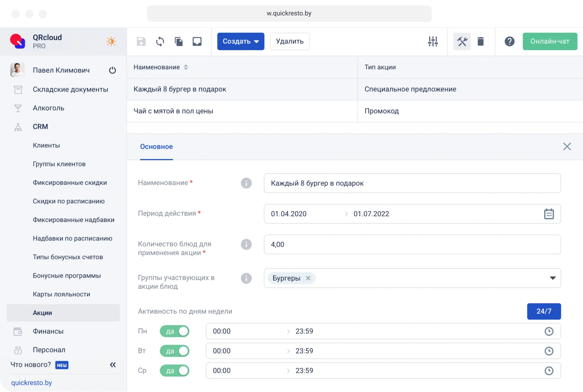Click the trash bin icon in toolbar
Screen dimensions: 583x392
pos(481,41)
